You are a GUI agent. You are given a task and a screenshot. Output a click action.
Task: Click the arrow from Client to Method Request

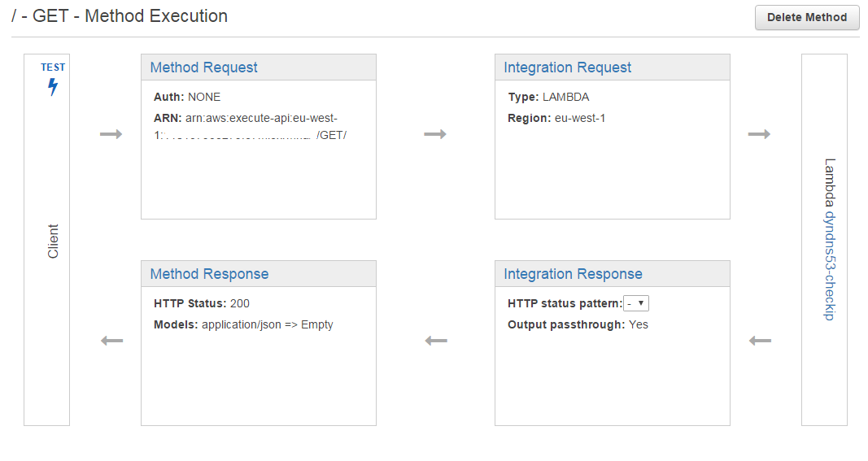coord(111,134)
